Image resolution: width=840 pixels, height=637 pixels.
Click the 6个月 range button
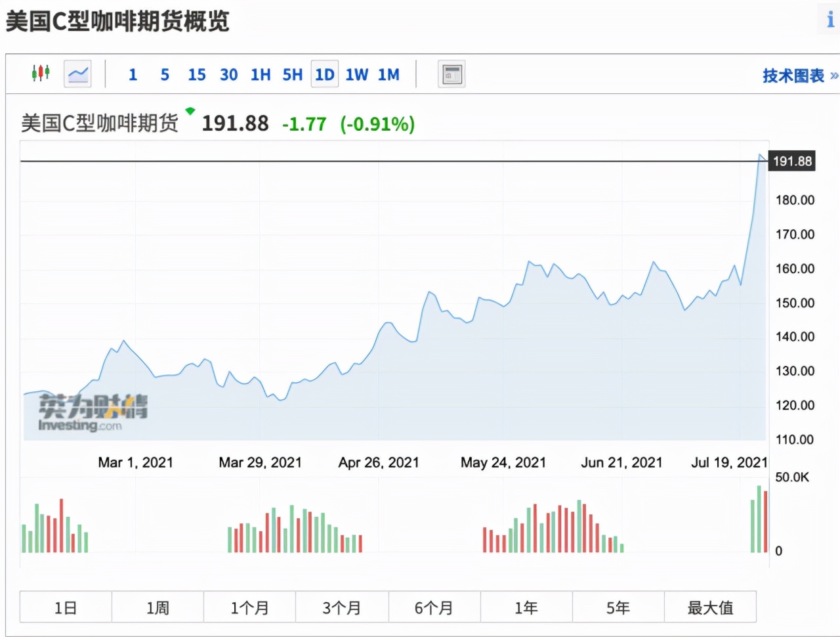(434, 607)
